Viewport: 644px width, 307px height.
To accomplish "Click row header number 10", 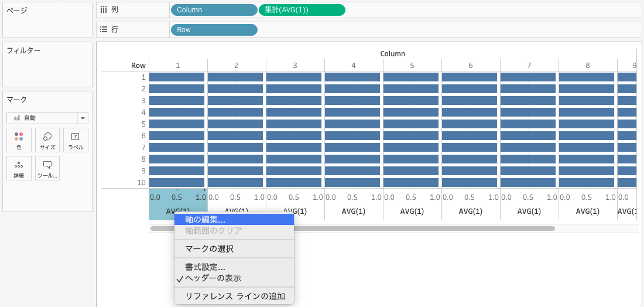I will point(142,182).
